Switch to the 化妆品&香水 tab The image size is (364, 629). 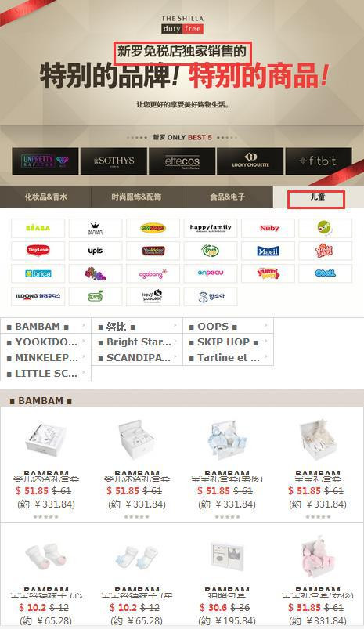[x=45, y=197]
